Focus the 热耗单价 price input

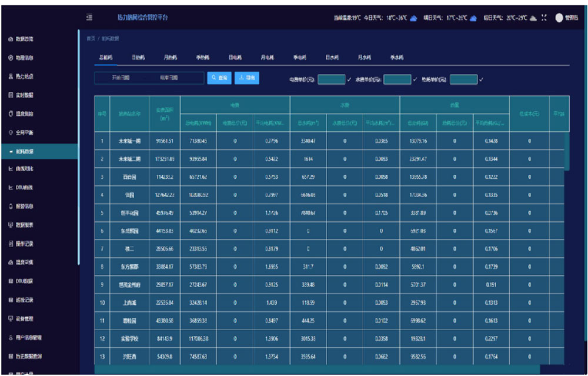pos(463,79)
